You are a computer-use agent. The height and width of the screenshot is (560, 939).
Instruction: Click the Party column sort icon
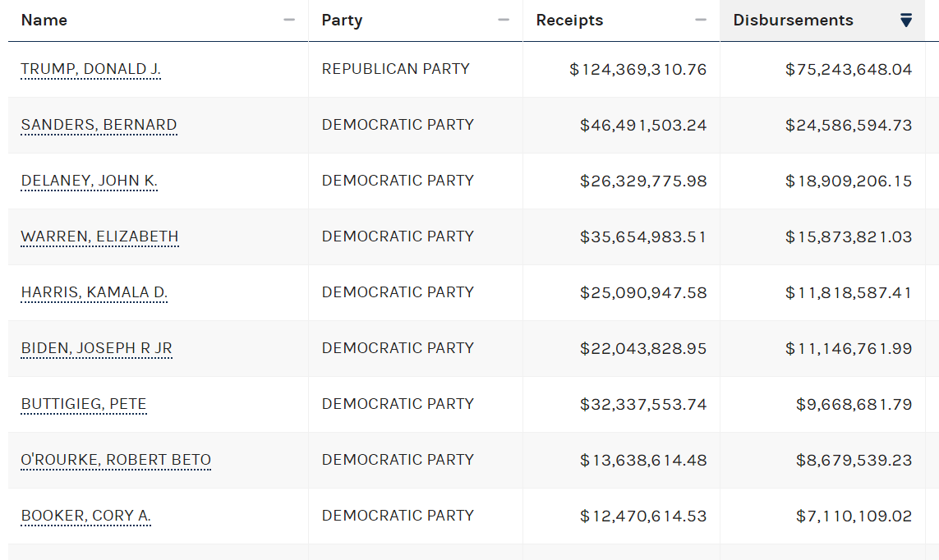point(504,21)
